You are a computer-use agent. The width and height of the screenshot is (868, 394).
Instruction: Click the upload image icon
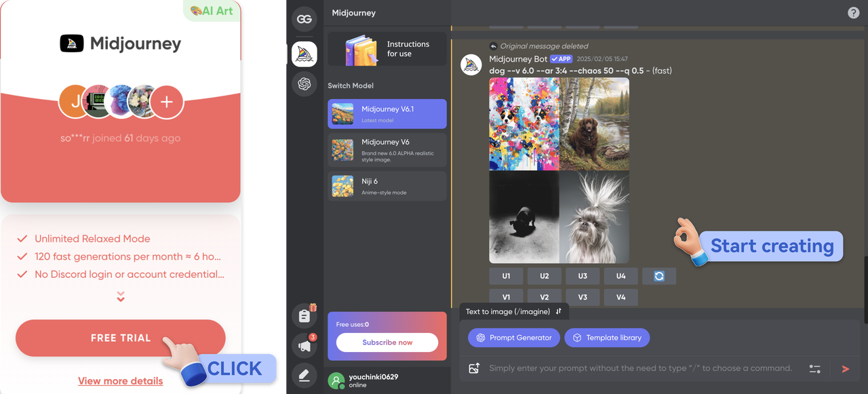tap(475, 368)
